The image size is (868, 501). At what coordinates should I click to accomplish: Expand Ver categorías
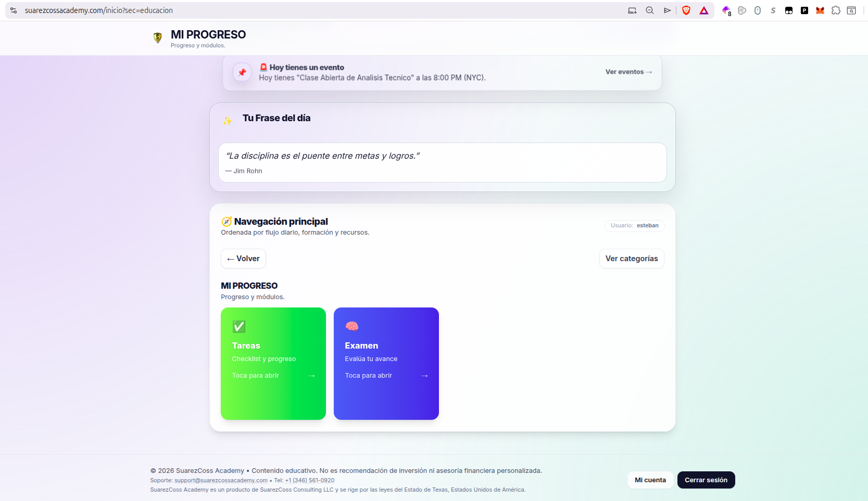631,259
